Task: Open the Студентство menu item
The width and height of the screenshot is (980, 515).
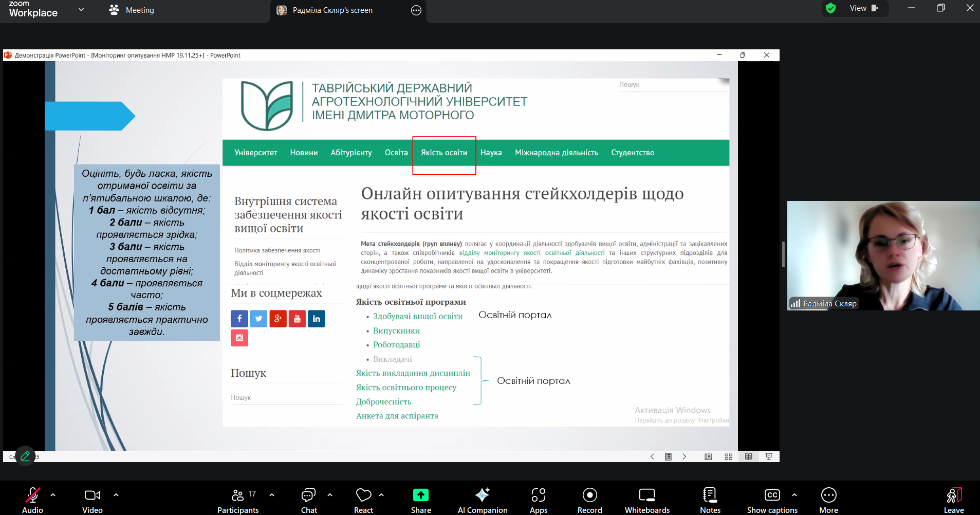Action: (633, 153)
